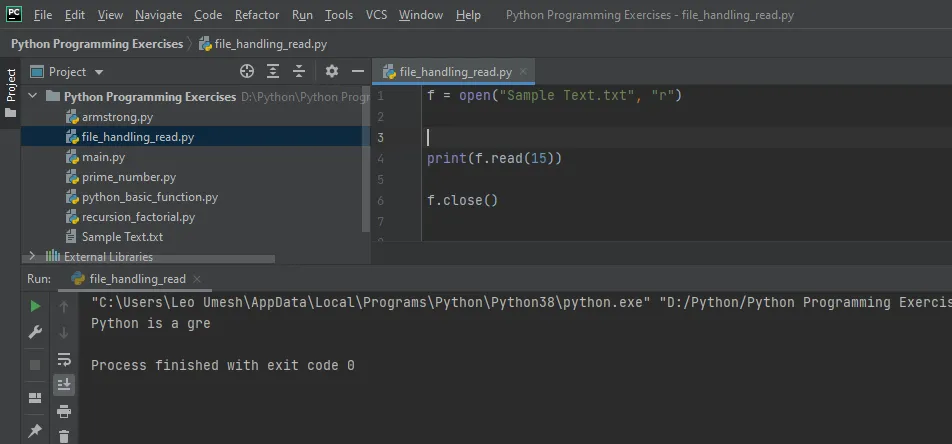
Task: Click the Down the stack trace arrow
Action: pos(64,333)
